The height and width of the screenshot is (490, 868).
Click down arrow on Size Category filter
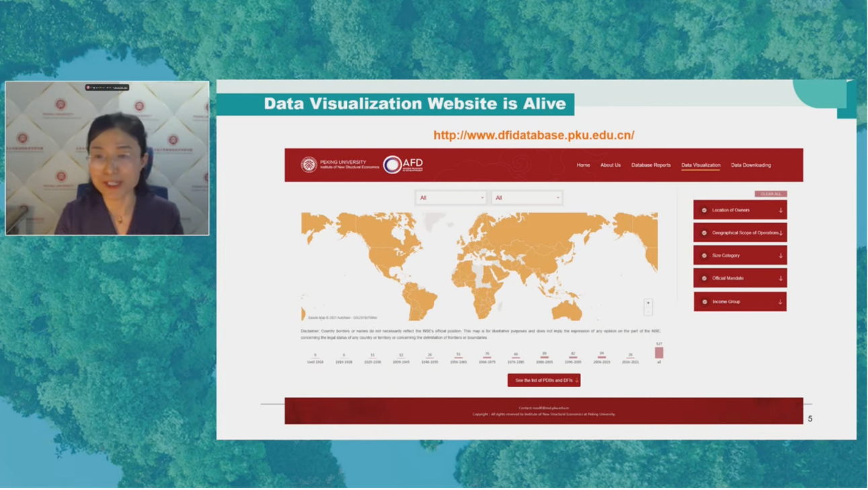(780, 255)
